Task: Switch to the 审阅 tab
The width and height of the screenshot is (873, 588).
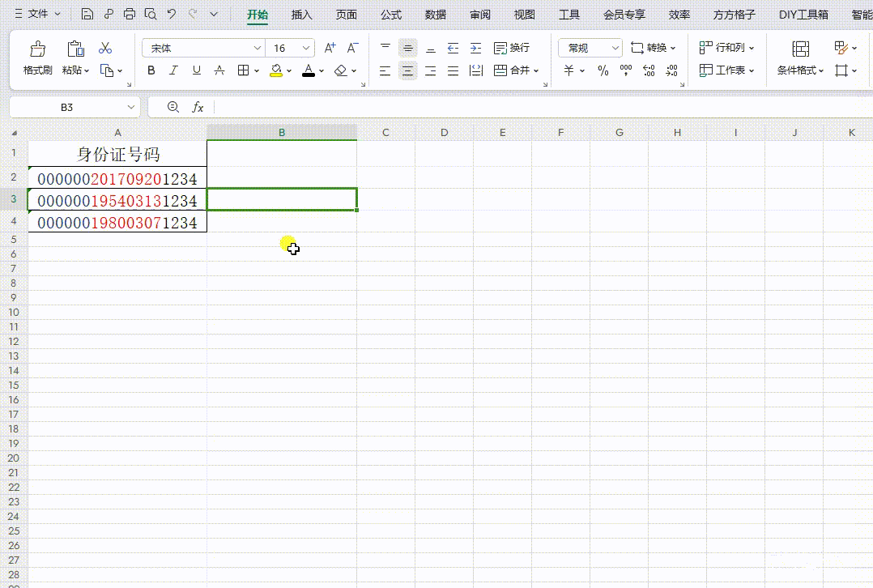Action: [x=480, y=15]
